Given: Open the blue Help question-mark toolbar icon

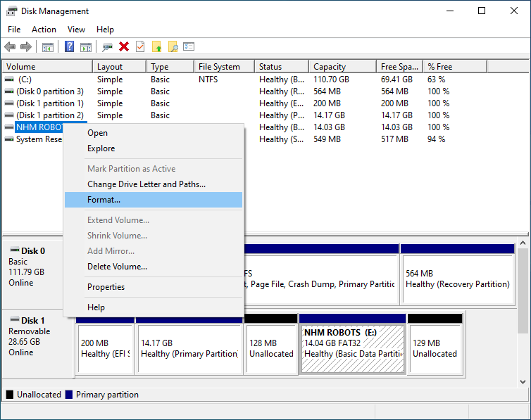Looking at the screenshot, I should 70,46.
